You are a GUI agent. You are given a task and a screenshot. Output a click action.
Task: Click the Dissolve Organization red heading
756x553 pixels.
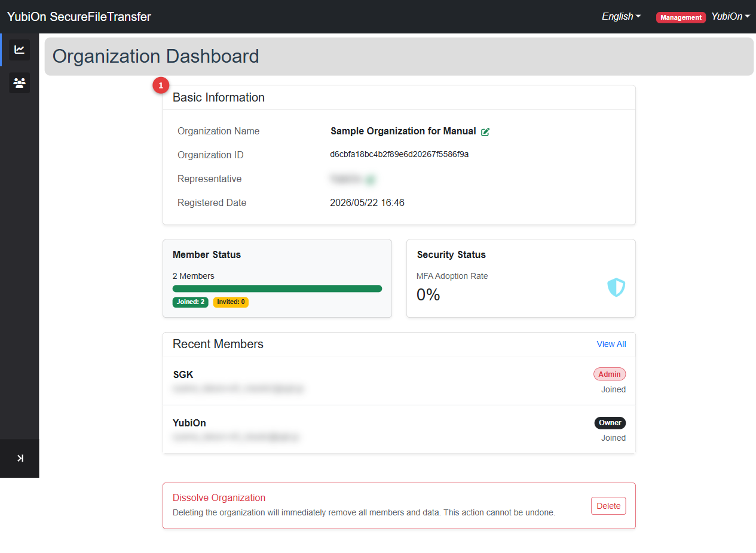point(219,497)
